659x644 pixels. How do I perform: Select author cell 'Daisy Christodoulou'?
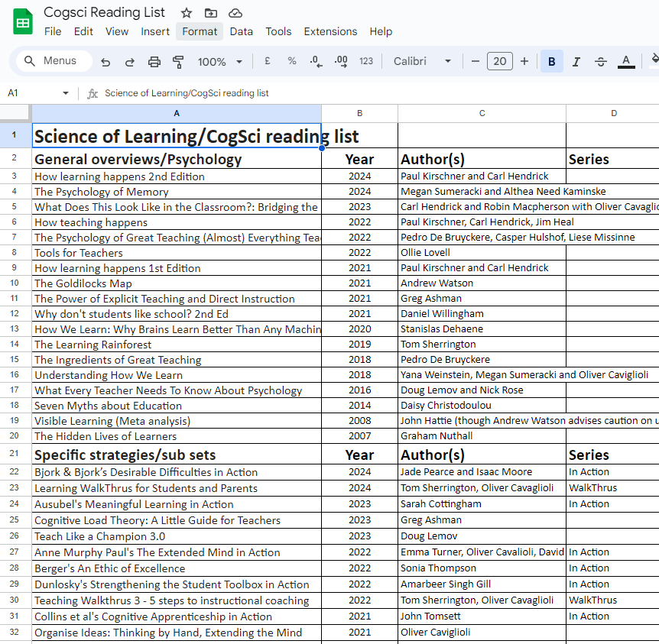point(482,406)
